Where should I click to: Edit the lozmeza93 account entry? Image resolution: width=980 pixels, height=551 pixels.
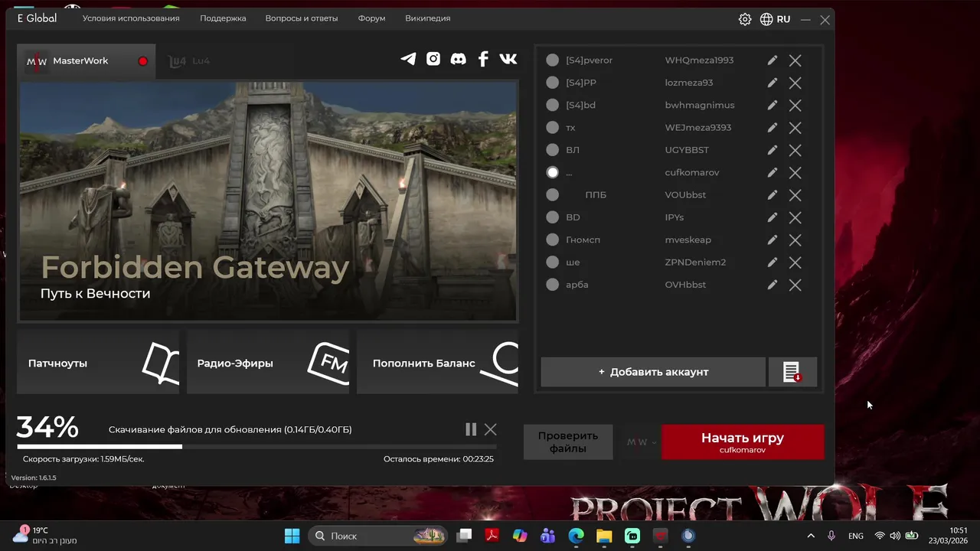pyautogui.click(x=773, y=82)
